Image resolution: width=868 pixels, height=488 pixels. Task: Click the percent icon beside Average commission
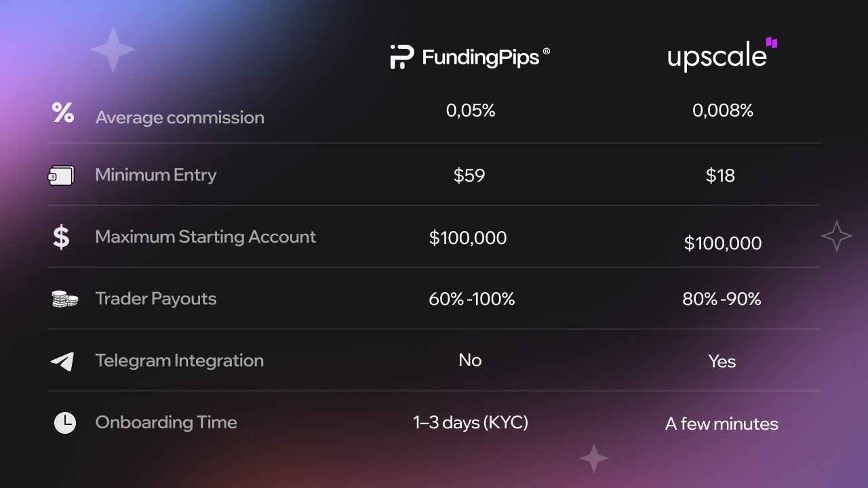coord(63,113)
